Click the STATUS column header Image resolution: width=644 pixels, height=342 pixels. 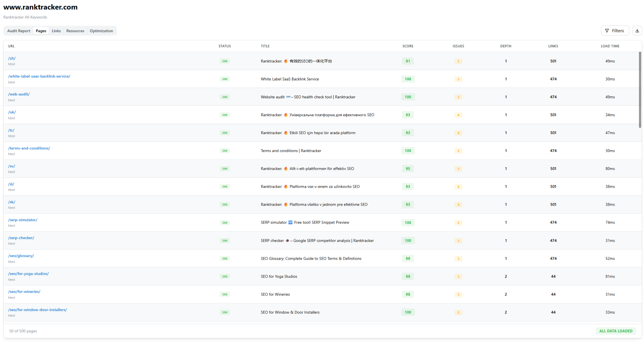point(225,46)
